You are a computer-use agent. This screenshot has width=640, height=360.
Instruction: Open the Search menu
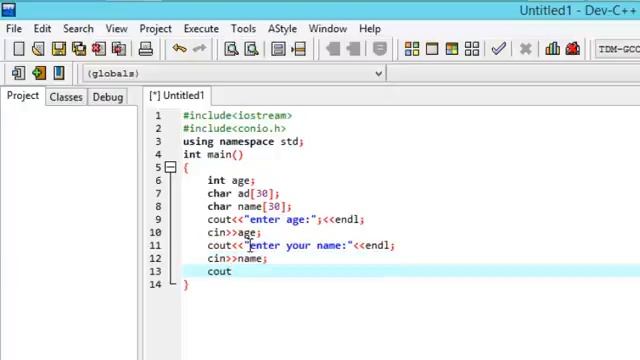[x=78, y=29]
